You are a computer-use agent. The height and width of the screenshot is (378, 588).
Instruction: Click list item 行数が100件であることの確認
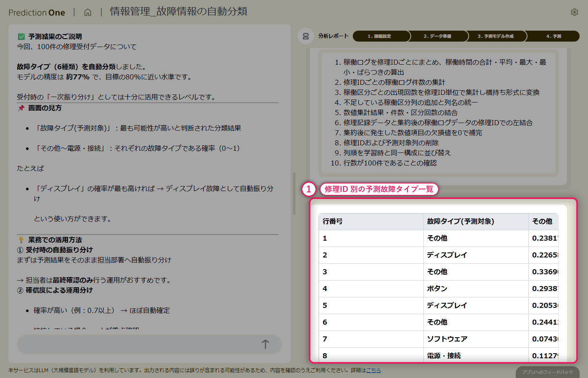tap(390, 163)
